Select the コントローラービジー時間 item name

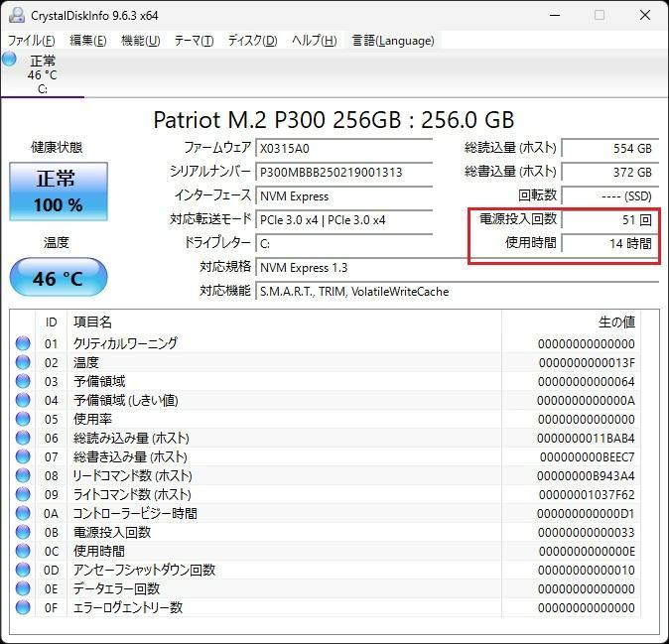(135, 513)
